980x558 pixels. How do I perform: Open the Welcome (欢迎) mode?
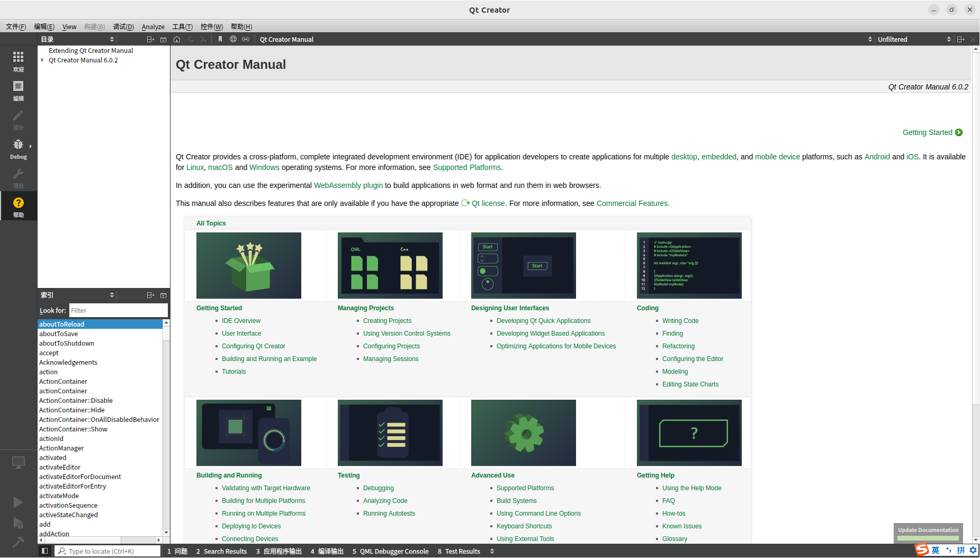[18, 61]
